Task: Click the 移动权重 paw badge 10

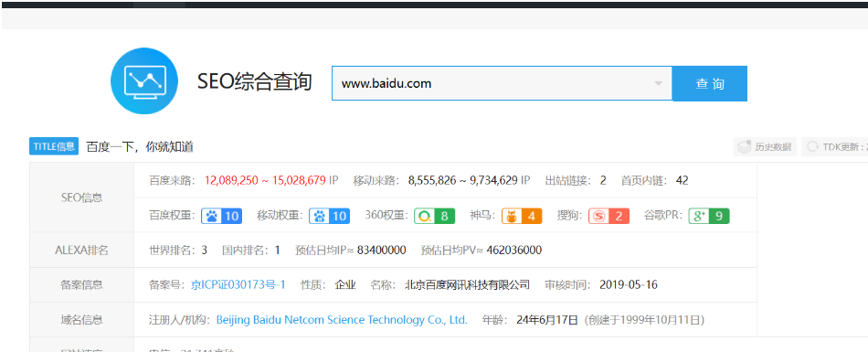Action: 329,216
